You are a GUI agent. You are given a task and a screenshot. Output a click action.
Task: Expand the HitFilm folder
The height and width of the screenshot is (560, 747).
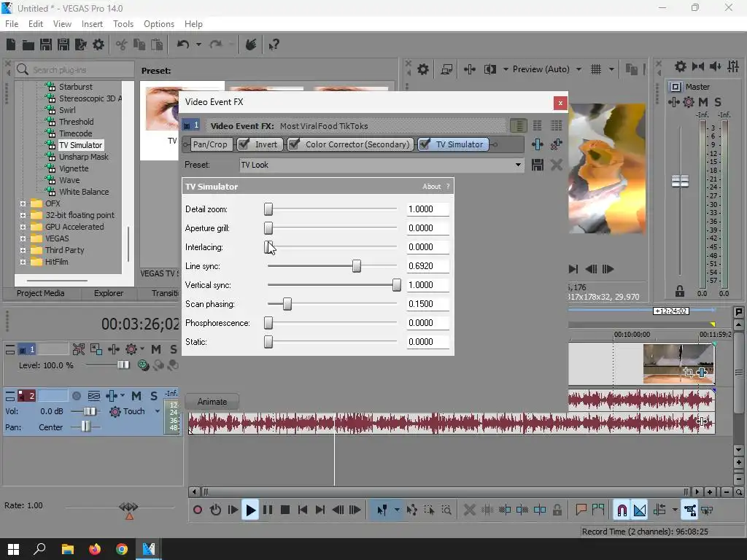point(23,262)
